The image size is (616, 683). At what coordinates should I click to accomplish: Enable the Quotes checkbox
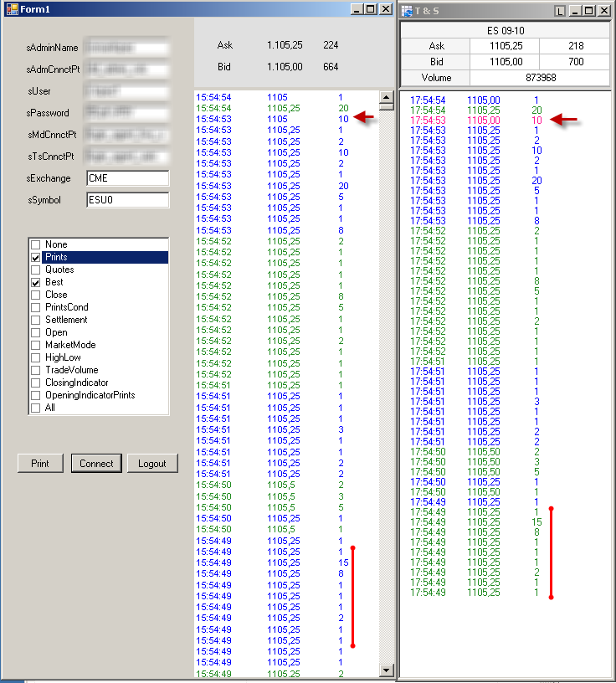(36, 270)
